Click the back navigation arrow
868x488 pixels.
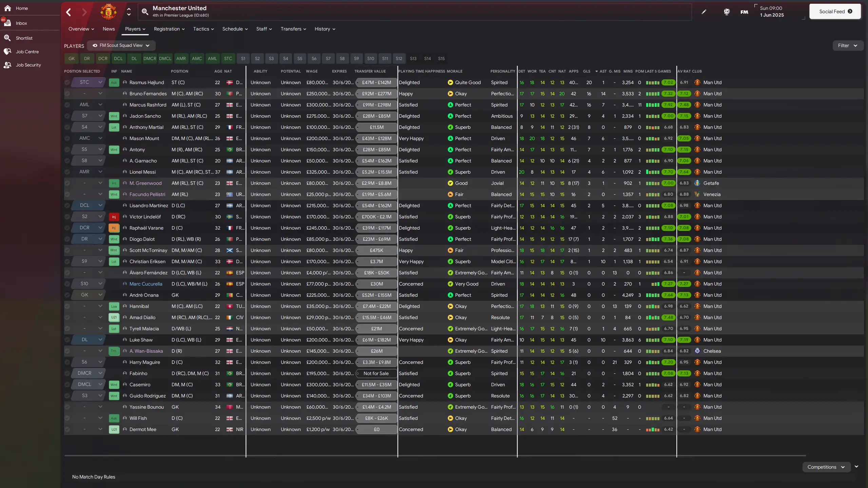[69, 12]
